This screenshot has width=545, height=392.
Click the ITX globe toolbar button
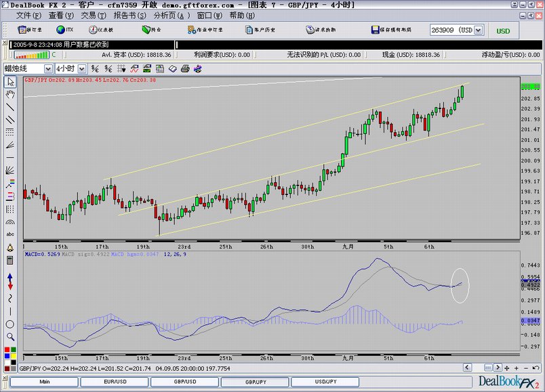[65, 30]
